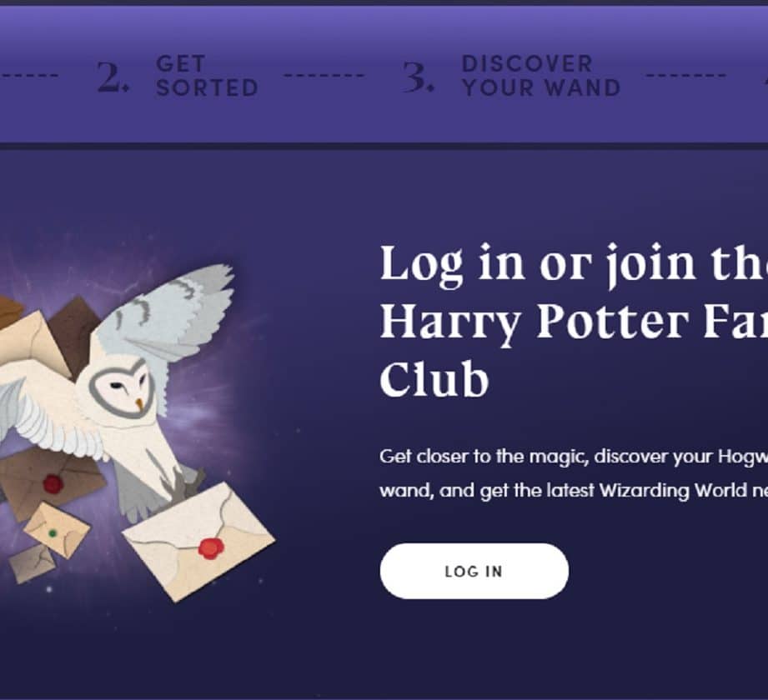Click the step number 3 numeral
This screenshot has height=700, width=768.
pos(418,77)
